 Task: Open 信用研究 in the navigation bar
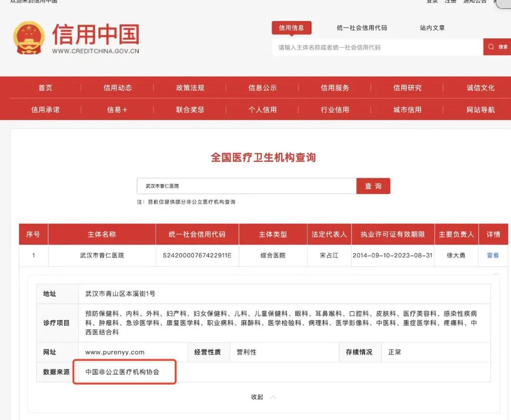click(407, 88)
